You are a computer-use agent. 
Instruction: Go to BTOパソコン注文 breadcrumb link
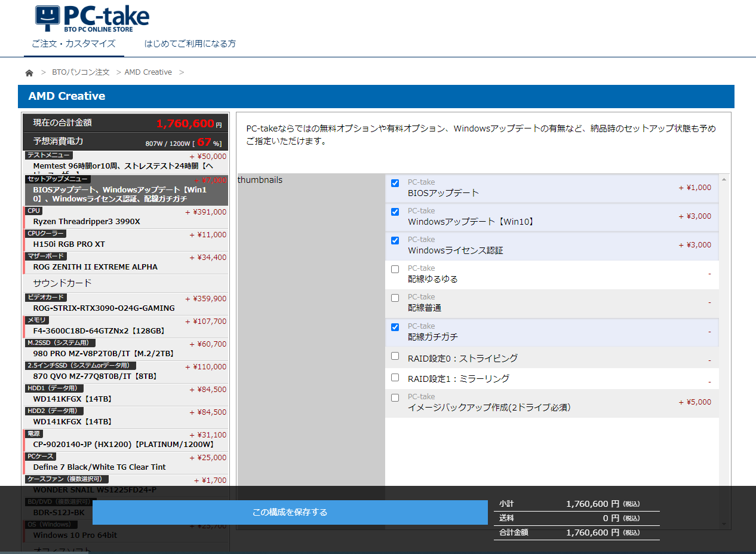[81, 72]
